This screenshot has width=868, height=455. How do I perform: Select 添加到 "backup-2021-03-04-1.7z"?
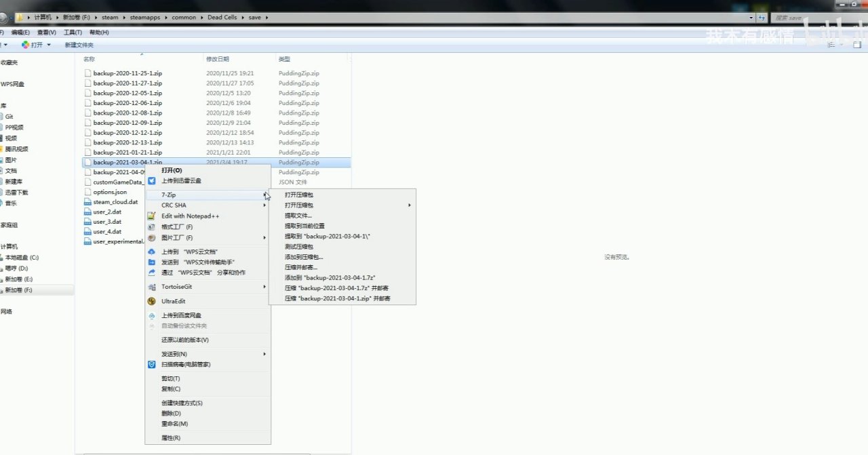(342, 278)
